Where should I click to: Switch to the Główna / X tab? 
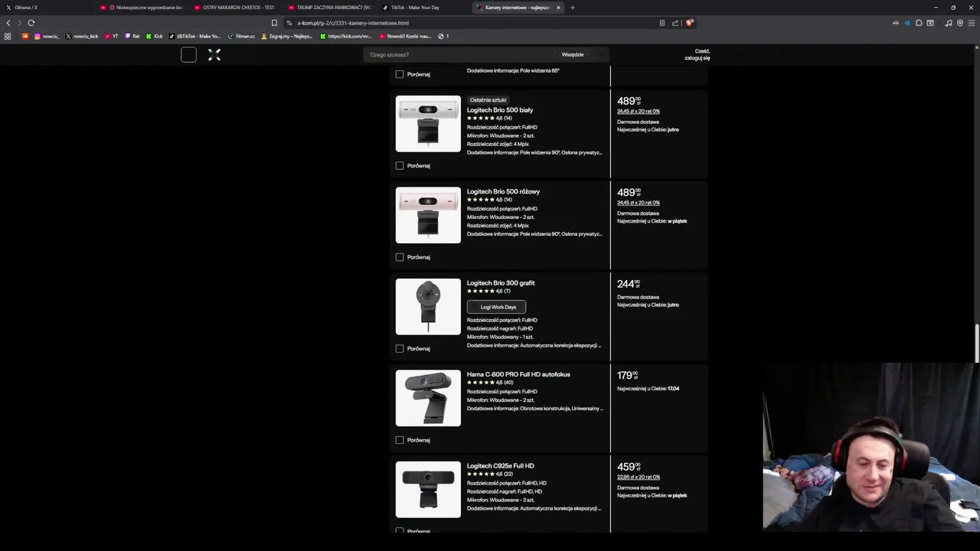click(46, 8)
